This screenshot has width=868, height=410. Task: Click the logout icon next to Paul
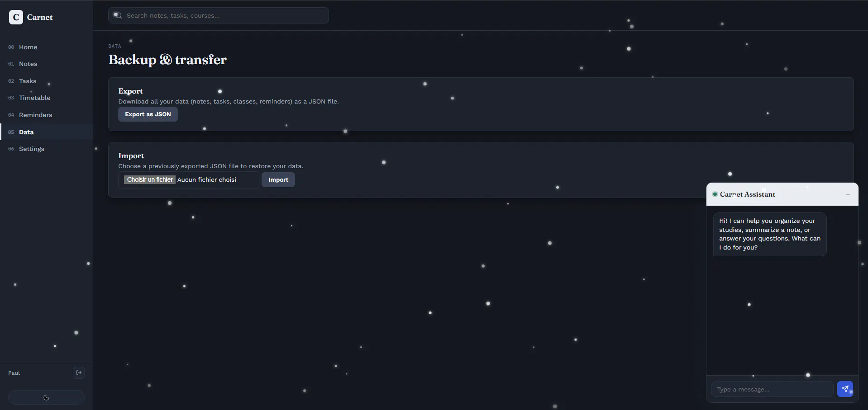click(x=79, y=372)
